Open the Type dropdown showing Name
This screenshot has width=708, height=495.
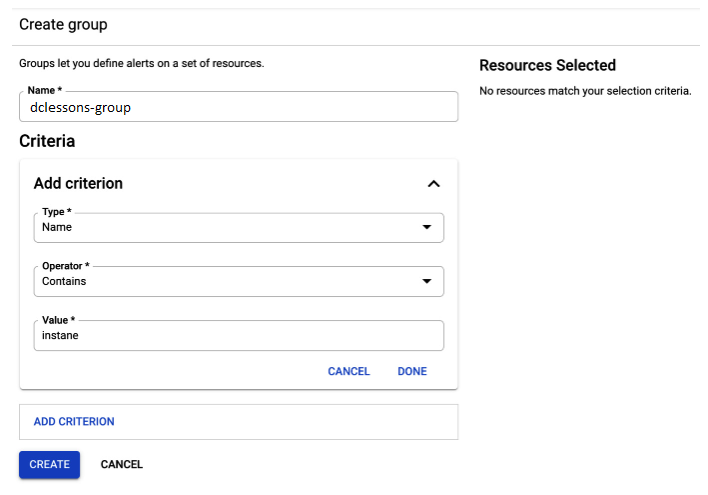point(238,228)
